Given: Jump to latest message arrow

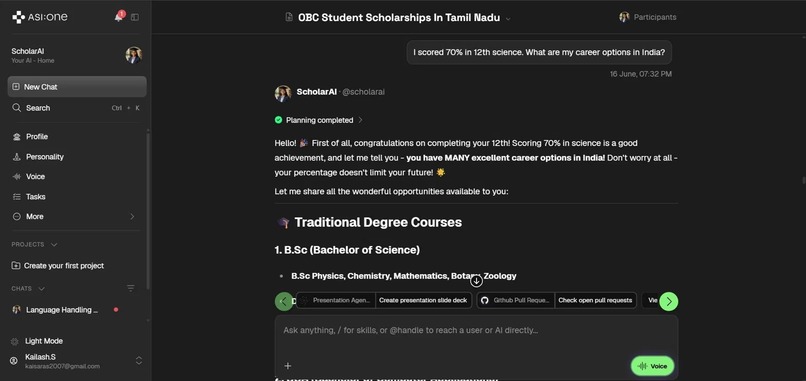Looking at the screenshot, I should pyautogui.click(x=477, y=281).
